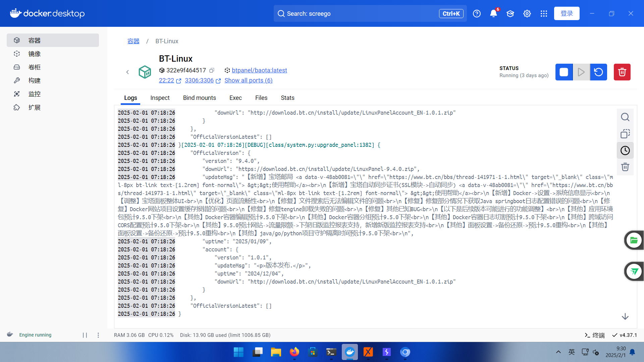
Task: Click the green paper-plane floating button
Action: 634,271
